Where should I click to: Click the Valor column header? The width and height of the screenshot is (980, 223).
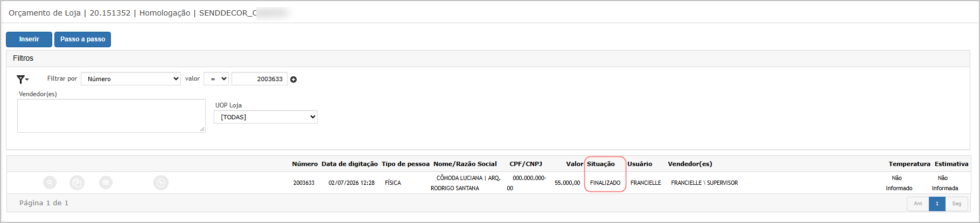575,164
